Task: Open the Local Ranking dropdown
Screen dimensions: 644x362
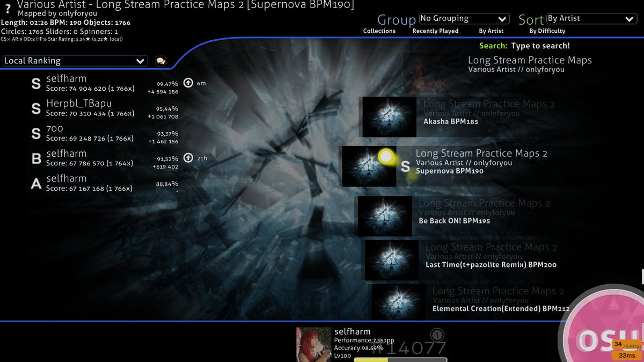Action: [x=75, y=61]
